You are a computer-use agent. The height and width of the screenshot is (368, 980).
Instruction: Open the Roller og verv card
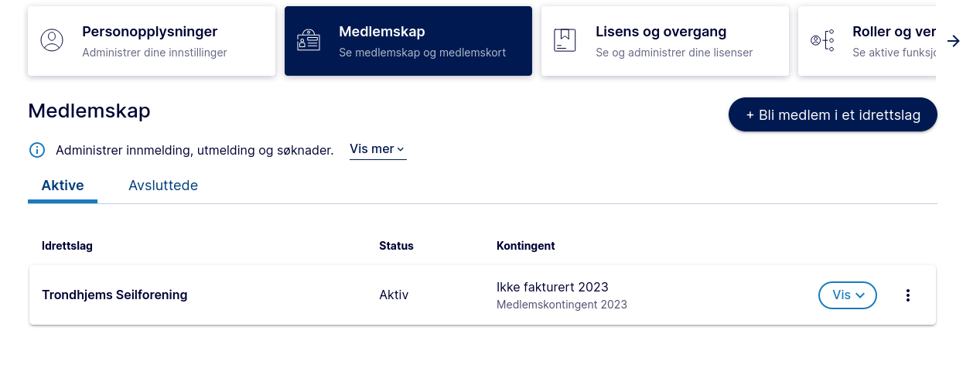[893, 32]
